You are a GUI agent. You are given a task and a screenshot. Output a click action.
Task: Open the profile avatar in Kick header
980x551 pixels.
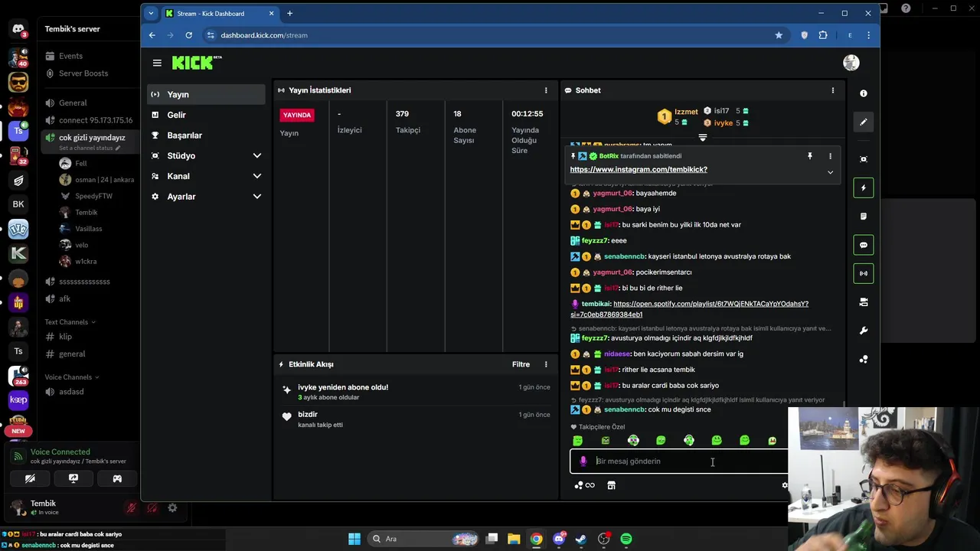click(851, 63)
